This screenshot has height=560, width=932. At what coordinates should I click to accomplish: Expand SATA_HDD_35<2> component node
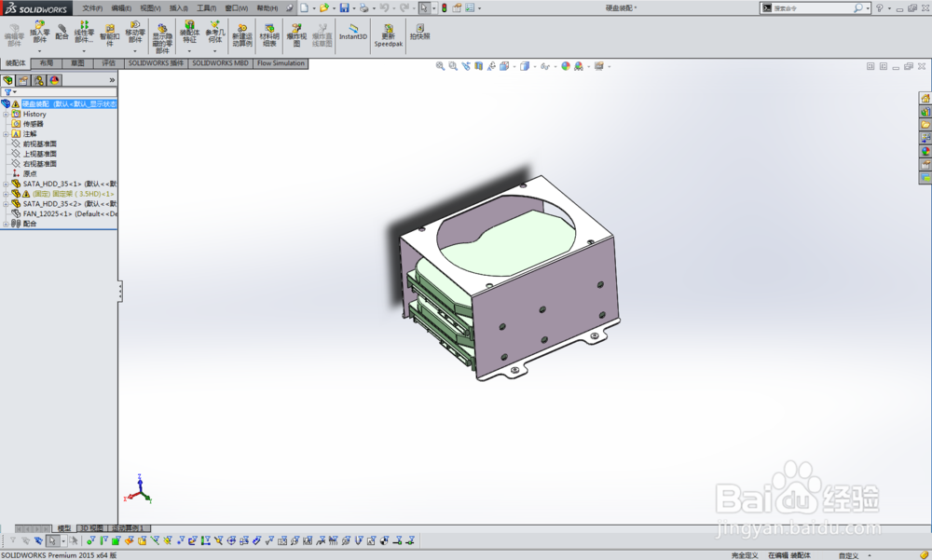point(6,204)
